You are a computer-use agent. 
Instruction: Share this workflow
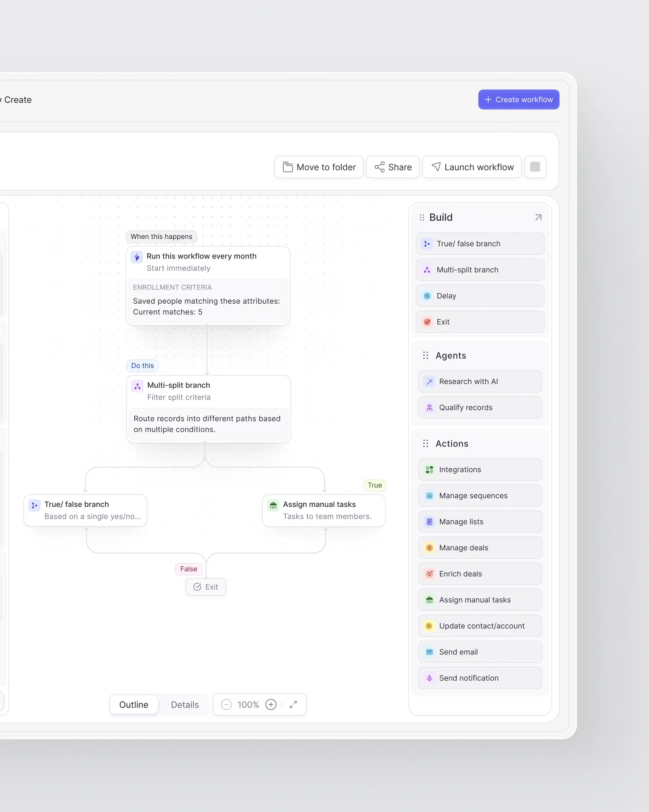[393, 167]
